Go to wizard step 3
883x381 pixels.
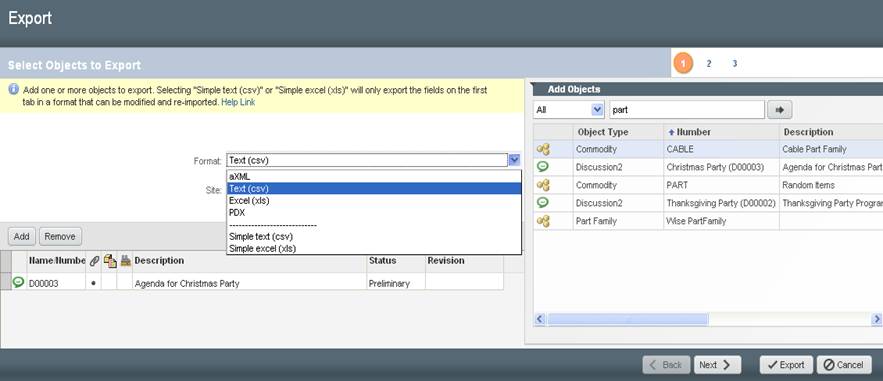735,64
